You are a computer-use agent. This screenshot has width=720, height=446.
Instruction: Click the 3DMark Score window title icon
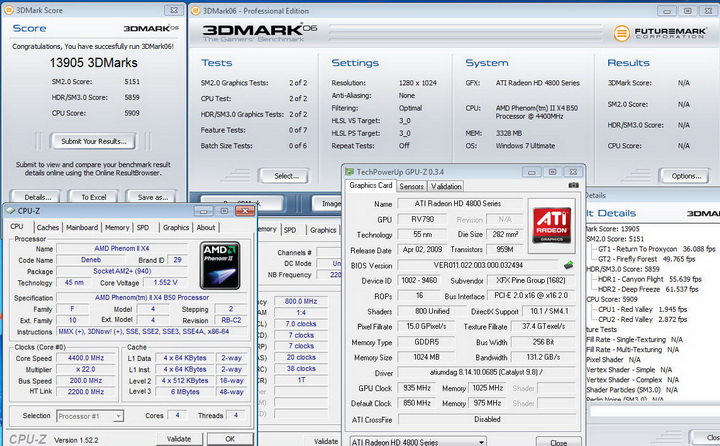pyautogui.click(x=7, y=10)
